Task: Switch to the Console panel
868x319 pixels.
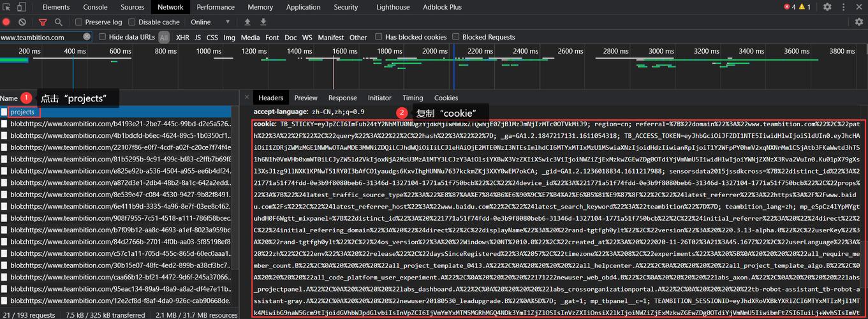Action: tap(95, 7)
